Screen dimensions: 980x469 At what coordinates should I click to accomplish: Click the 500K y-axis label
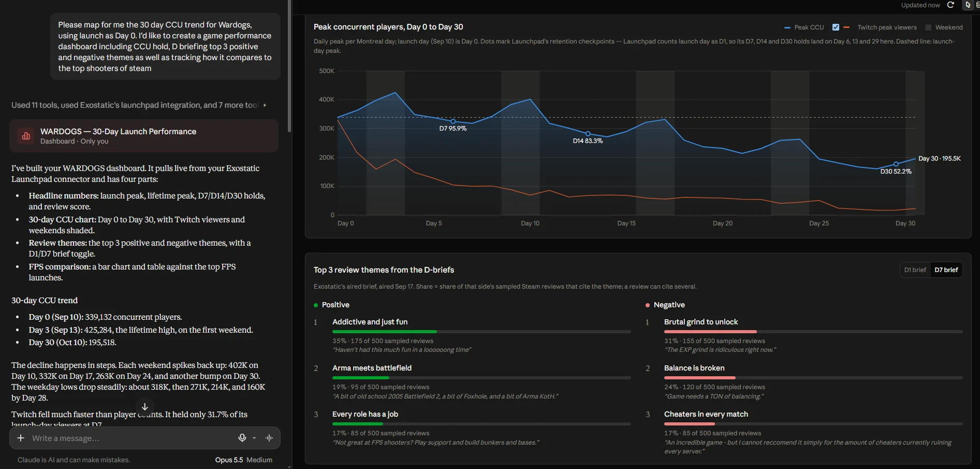point(327,71)
